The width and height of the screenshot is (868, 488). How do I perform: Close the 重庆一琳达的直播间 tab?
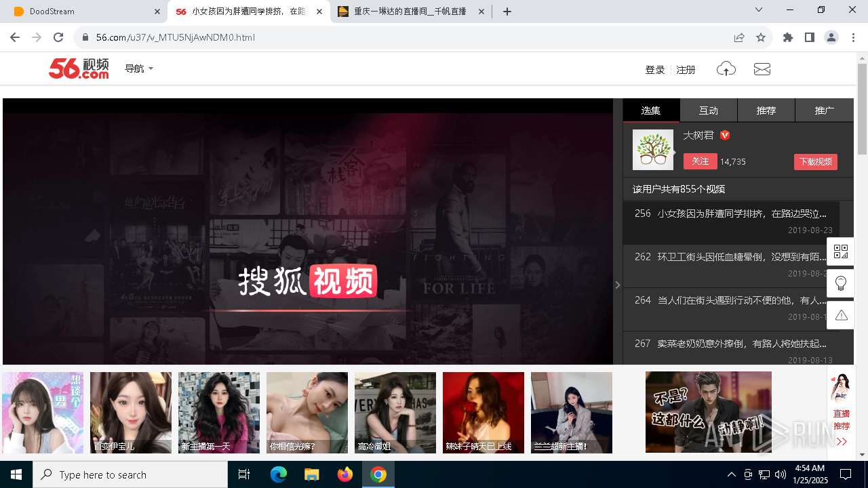point(481,12)
